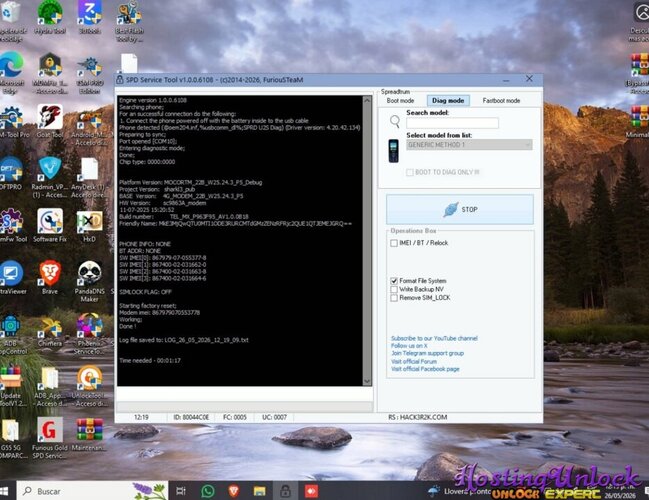Screen dimensions: 649x500
Task: Click the UC: 0007 status bar entry
Action: coord(274,417)
